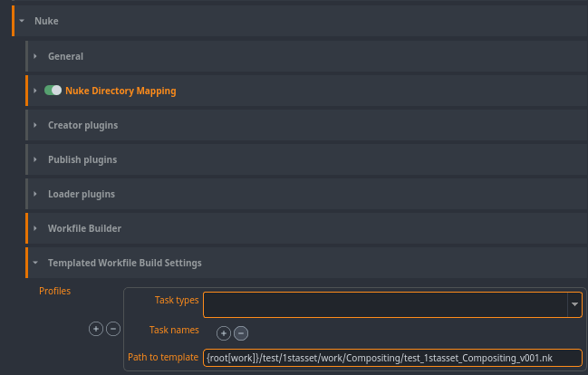Click the Task names label
588x375 pixels.
[x=173, y=331]
